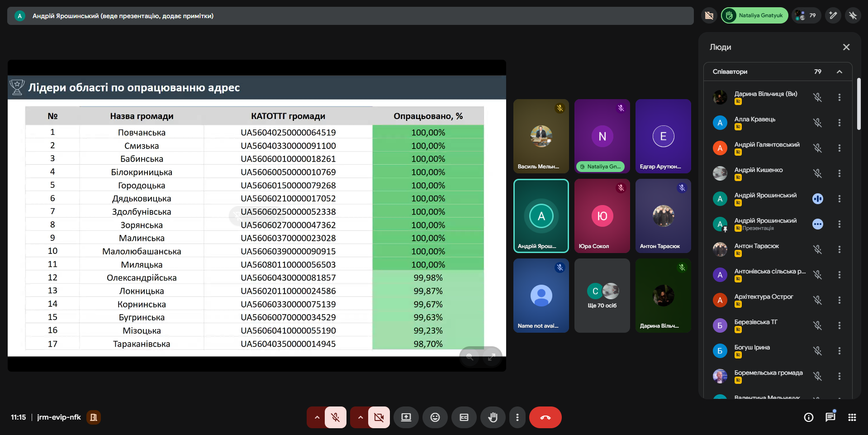Viewport: 868px width, 435px height.
Task: Open camera video settings arrow
Action: pos(360,417)
